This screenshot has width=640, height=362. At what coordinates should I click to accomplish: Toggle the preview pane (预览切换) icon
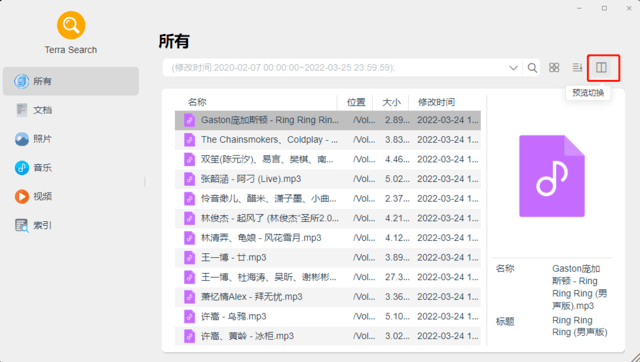(x=601, y=67)
